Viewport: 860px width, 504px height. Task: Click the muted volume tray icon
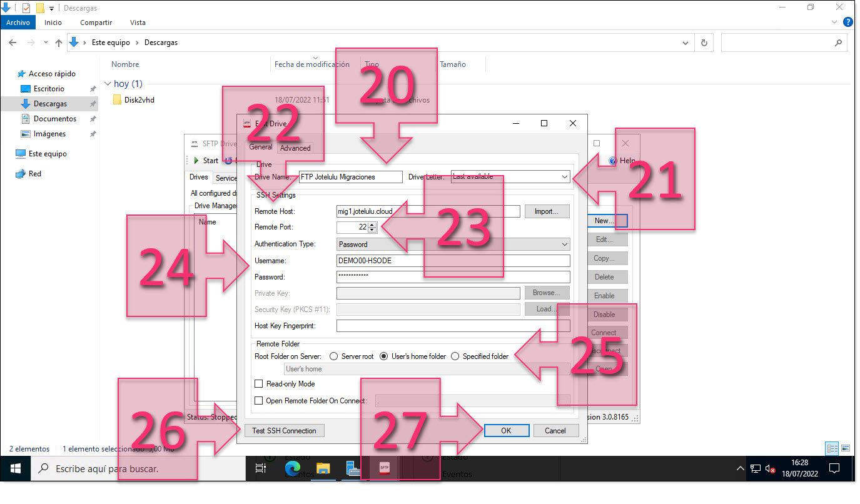pyautogui.click(x=770, y=468)
